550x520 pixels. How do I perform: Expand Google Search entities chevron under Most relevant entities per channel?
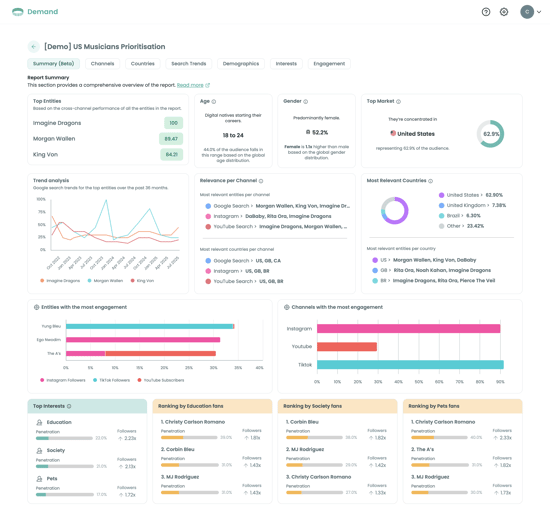252,206
